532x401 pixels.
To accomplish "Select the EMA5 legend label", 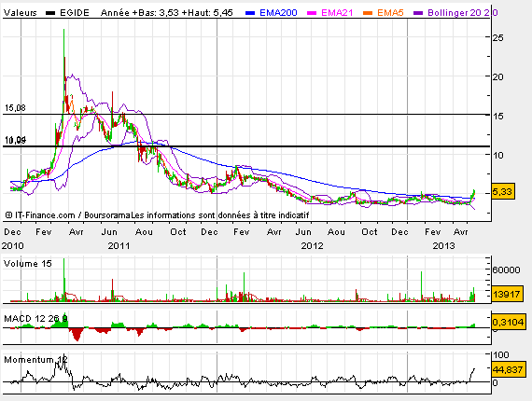I will pos(390,13).
